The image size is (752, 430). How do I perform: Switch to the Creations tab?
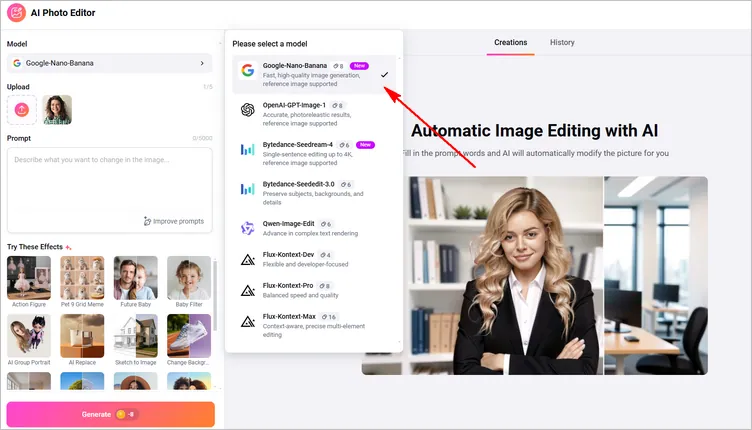510,43
